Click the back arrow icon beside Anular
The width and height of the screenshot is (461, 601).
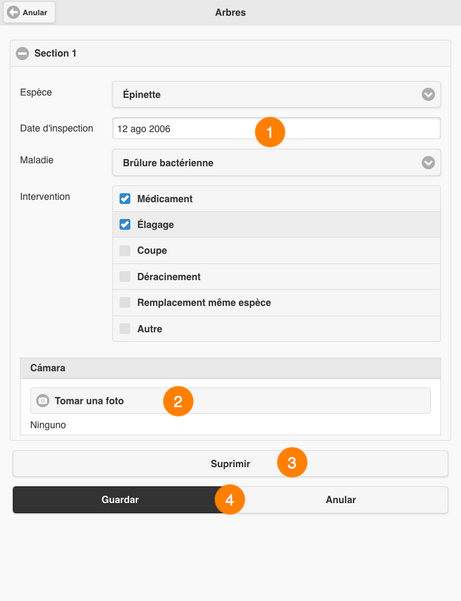click(x=13, y=12)
